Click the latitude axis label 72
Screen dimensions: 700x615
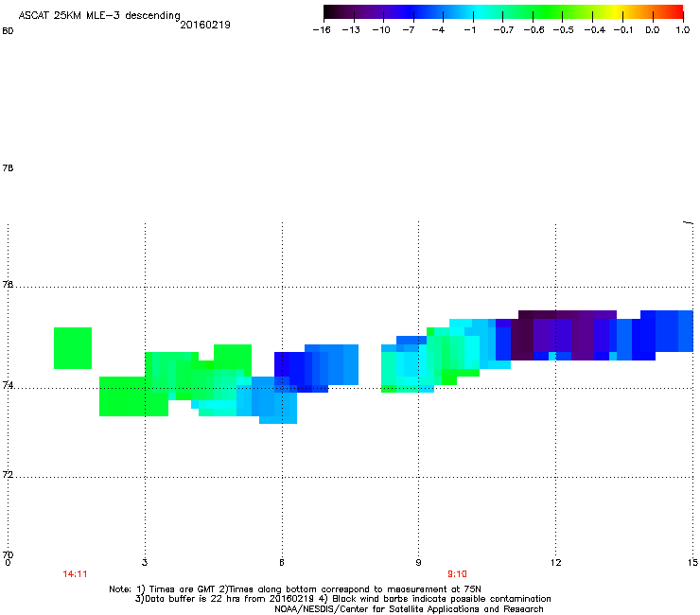(8, 474)
